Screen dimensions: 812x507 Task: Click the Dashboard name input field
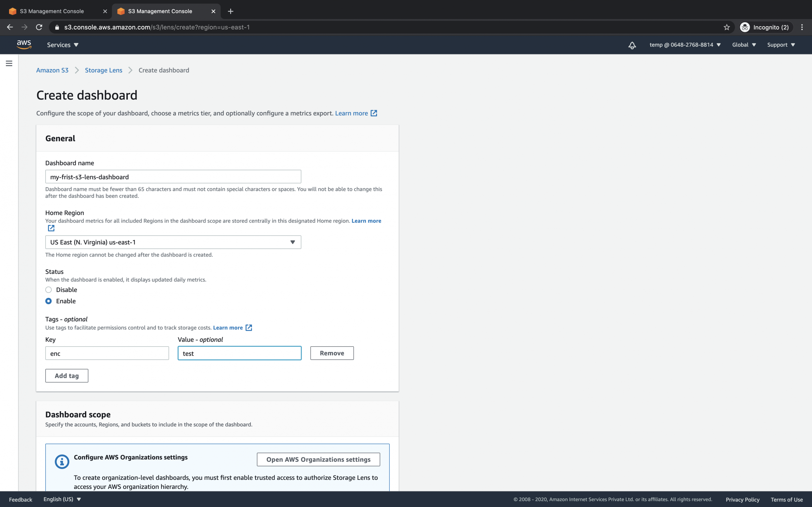pos(173,177)
